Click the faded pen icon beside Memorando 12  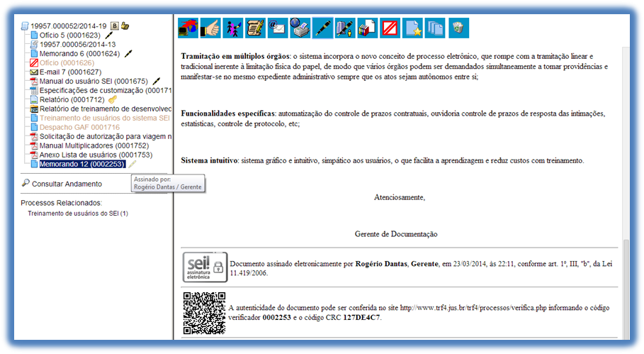click(x=132, y=164)
